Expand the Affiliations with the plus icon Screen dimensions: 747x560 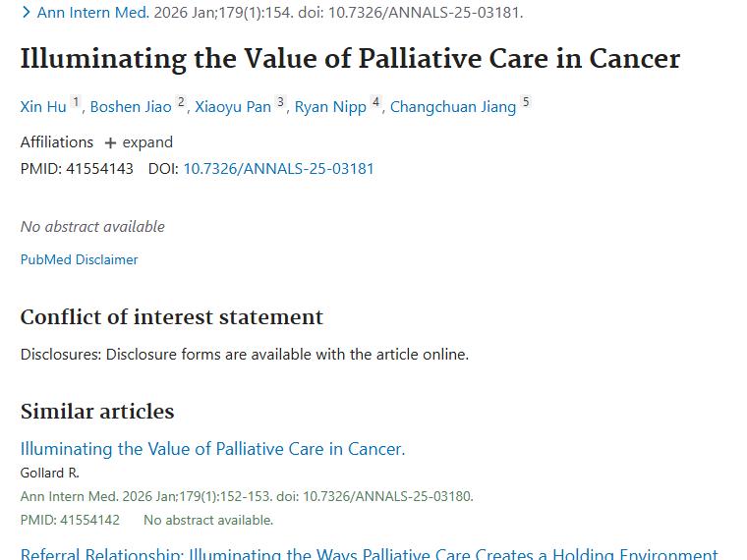(139, 142)
